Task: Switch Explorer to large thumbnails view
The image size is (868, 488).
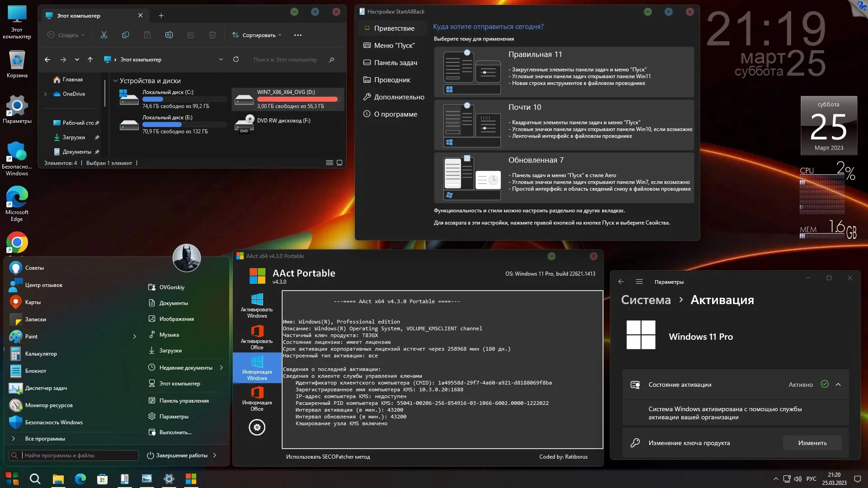Action: (x=340, y=163)
